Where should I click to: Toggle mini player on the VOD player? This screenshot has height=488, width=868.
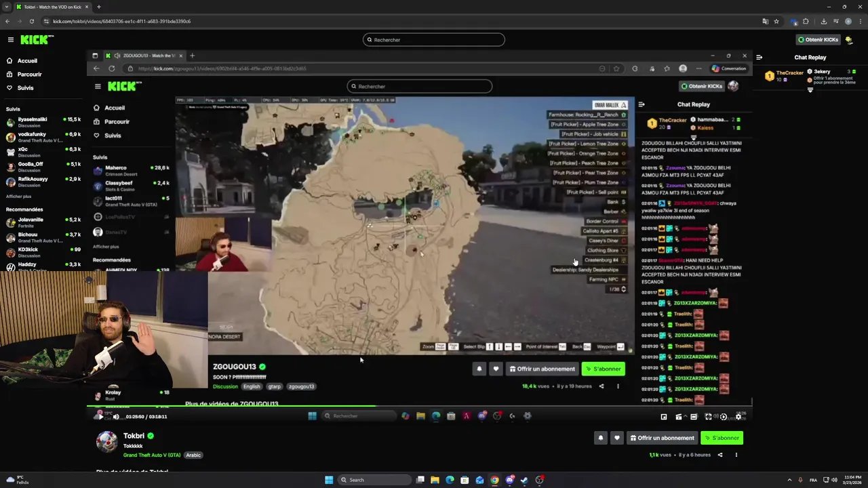[664, 417]
